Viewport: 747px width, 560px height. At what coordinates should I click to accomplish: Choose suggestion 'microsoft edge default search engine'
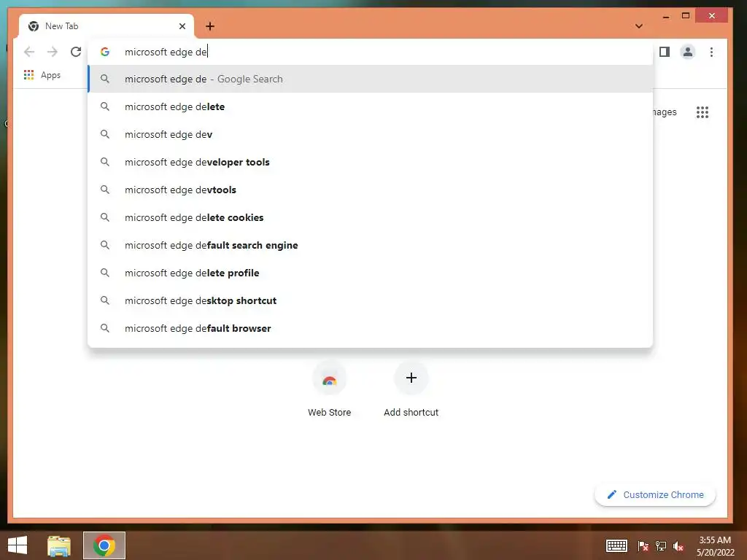click(x=371, y=245)
